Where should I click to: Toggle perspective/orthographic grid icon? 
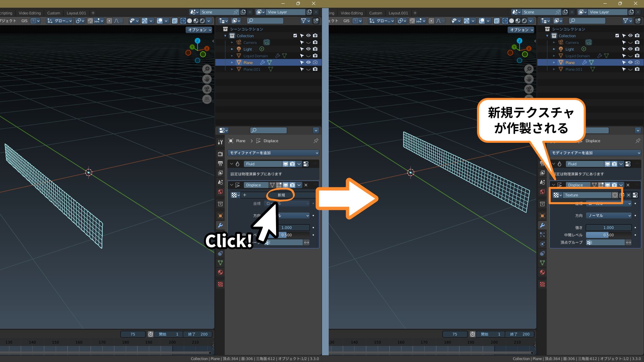[207, 100]
